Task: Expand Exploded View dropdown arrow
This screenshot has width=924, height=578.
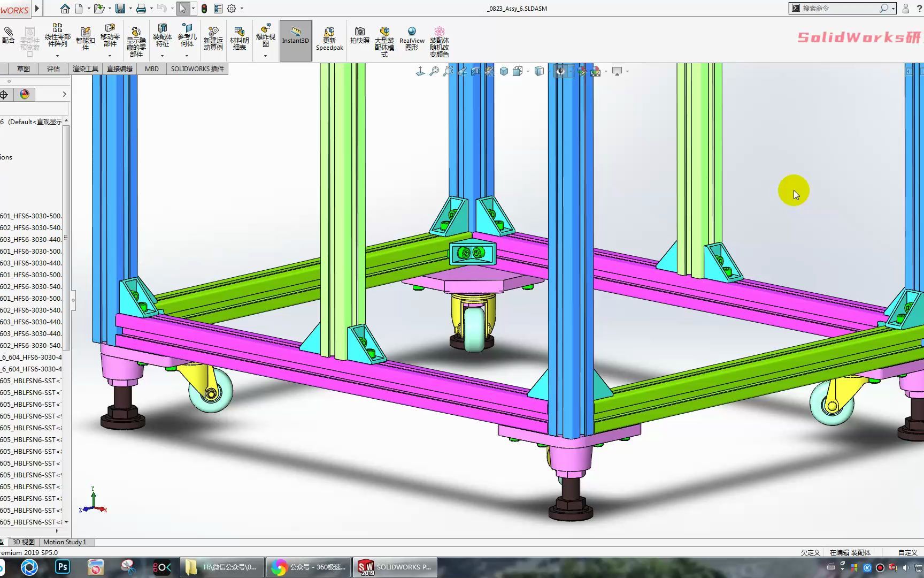Action: pos(265,56)
